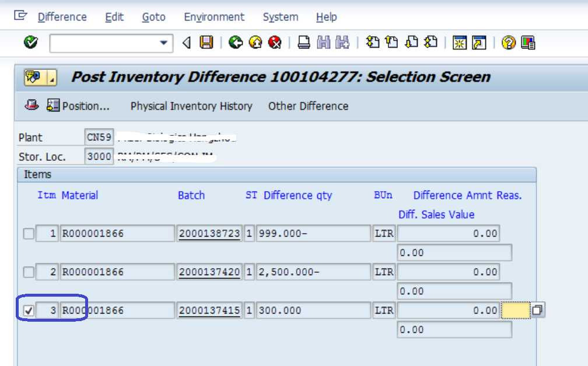Open the value help icon beside Reason field

(x=537, y=310)
